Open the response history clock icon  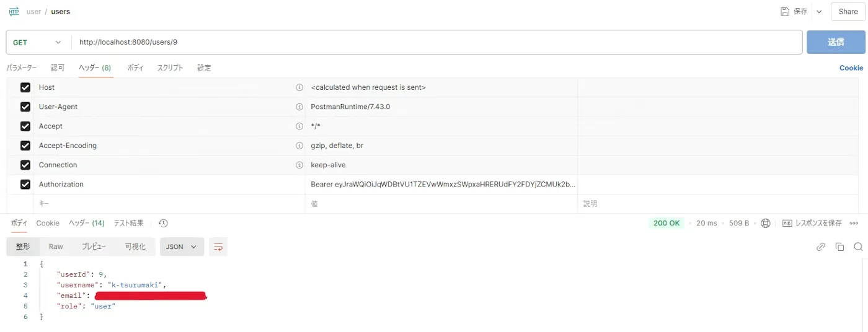pyautogui.click(x=164, y=223)
